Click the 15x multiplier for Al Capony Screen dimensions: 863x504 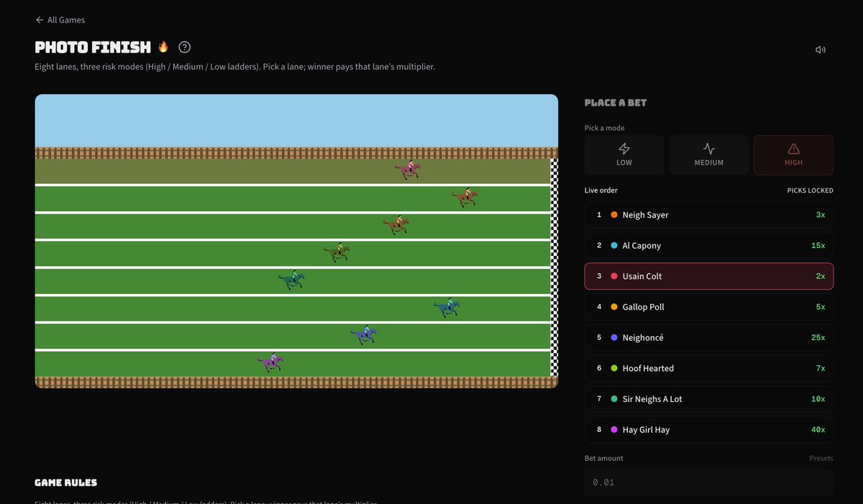coord(818,246)
